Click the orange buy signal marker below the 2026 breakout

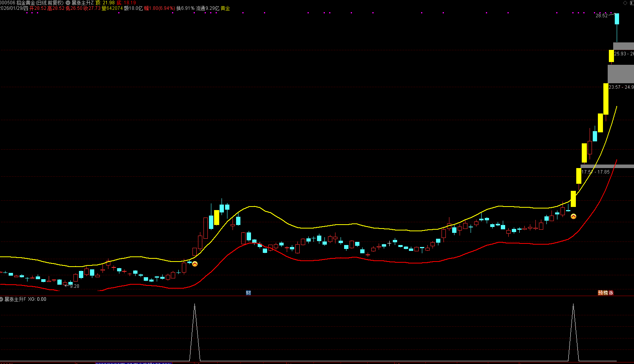[574, 216]
